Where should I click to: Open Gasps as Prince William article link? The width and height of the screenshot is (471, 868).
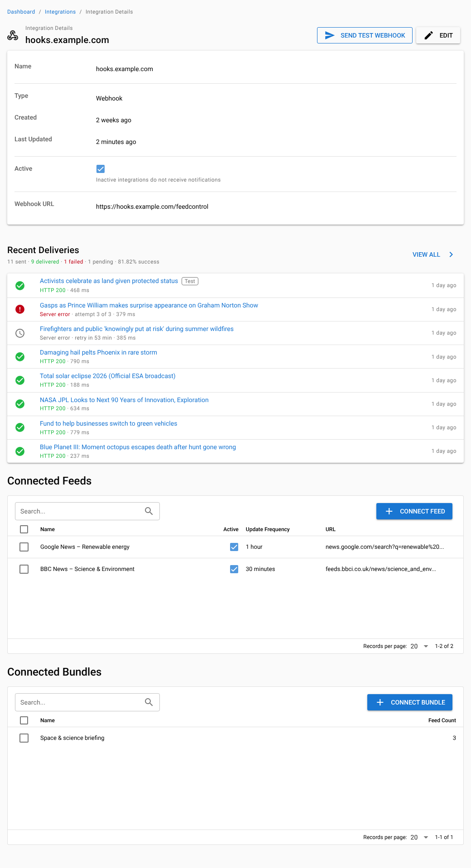pyautogui.click(x=149, y=305)
